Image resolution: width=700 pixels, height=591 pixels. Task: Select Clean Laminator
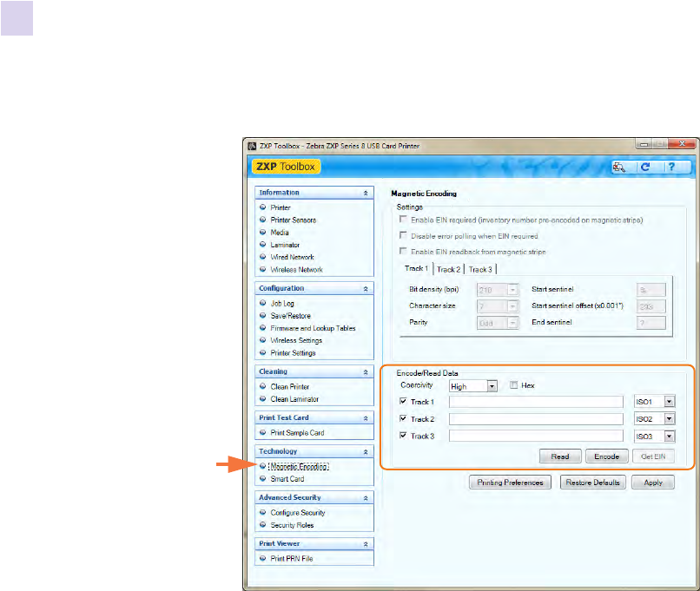[294, 399]
